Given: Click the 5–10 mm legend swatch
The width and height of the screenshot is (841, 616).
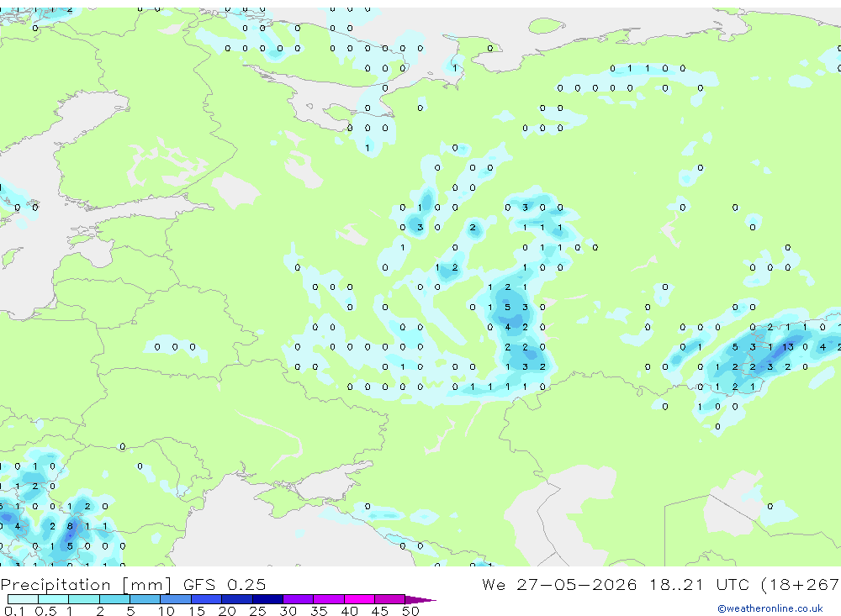Looking at the screenshot, I should coord(145,599).
